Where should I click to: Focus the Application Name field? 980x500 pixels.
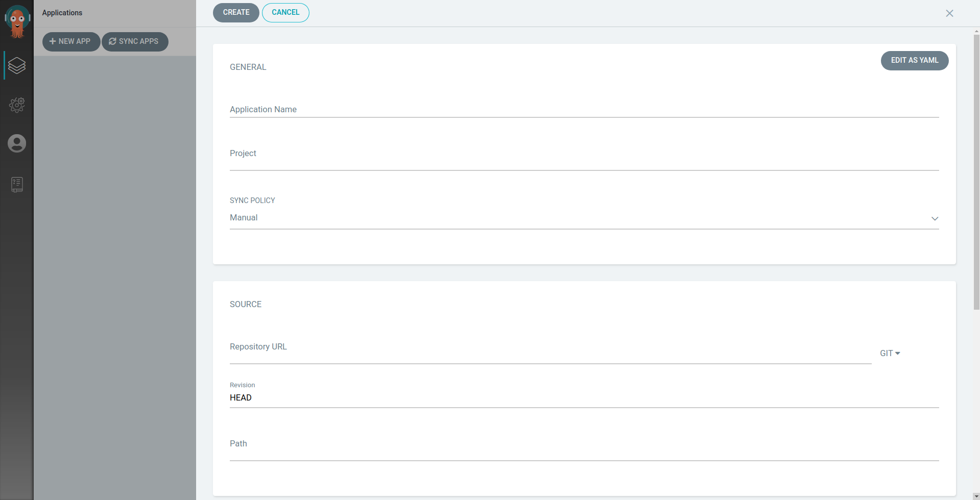[584, 109]
